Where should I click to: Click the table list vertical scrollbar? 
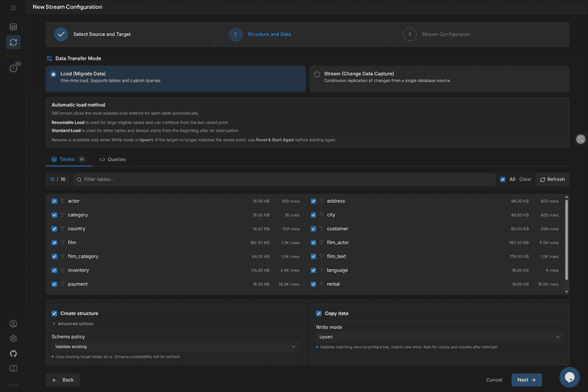click(x=566, y=240)
